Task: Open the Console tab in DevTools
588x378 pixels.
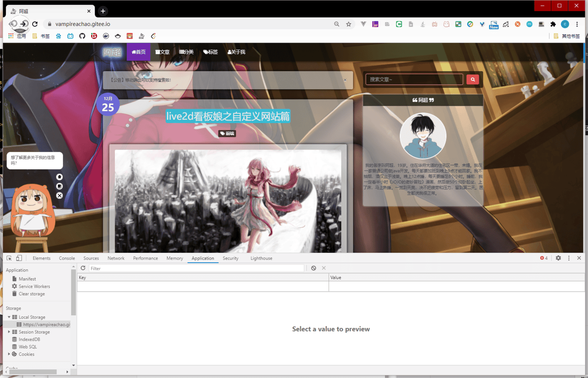Action: click(x=67, y=258)
